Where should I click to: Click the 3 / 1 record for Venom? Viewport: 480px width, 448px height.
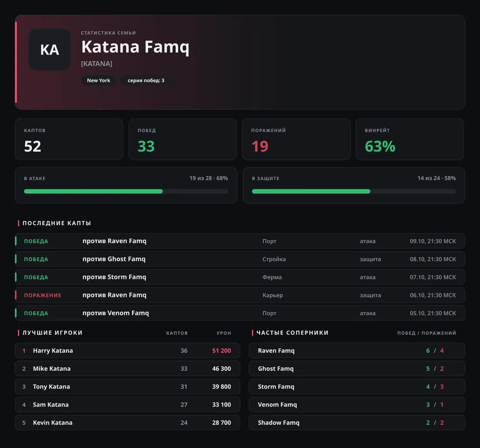point(435,404)
